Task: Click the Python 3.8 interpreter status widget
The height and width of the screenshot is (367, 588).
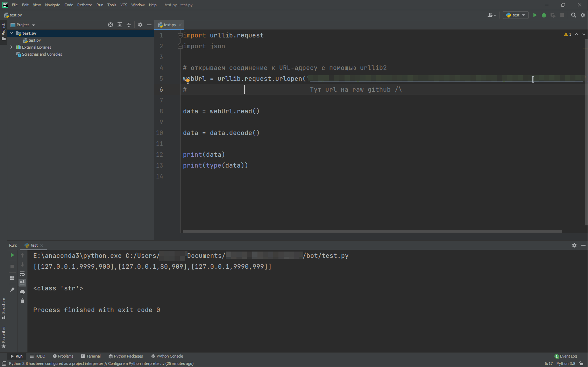Action: (x=566, y=364)
